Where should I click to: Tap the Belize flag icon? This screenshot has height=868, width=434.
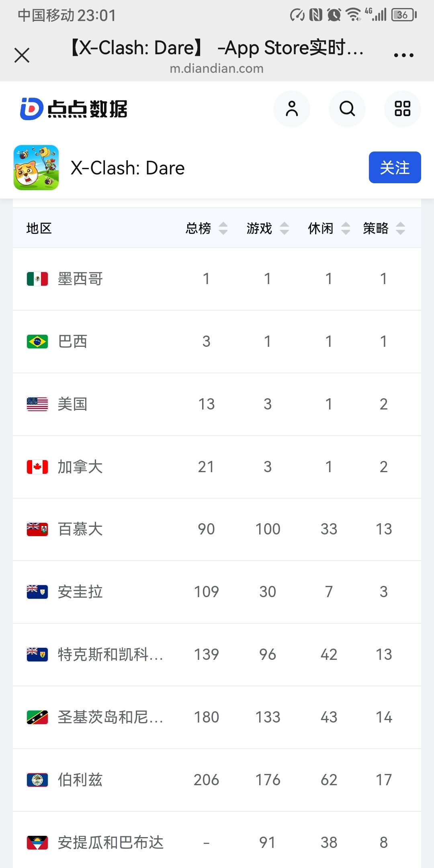[x=37, y=780]
